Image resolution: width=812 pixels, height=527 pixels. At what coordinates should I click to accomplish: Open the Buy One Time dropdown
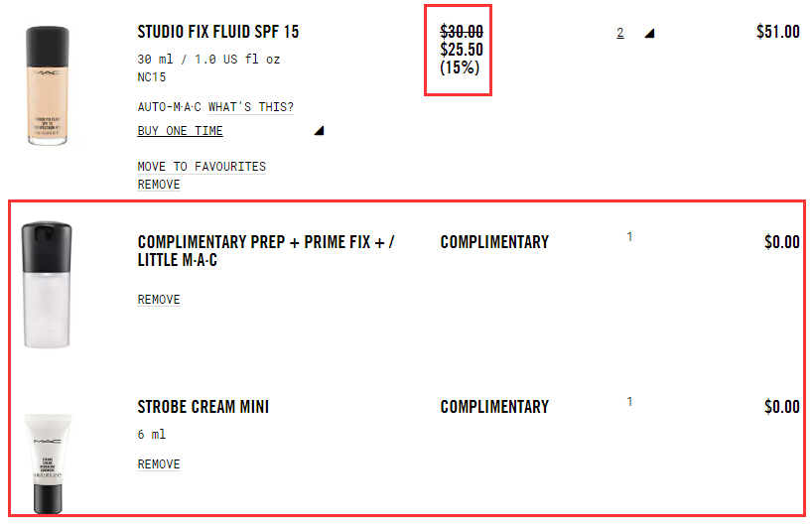click(x=181, y=131)
